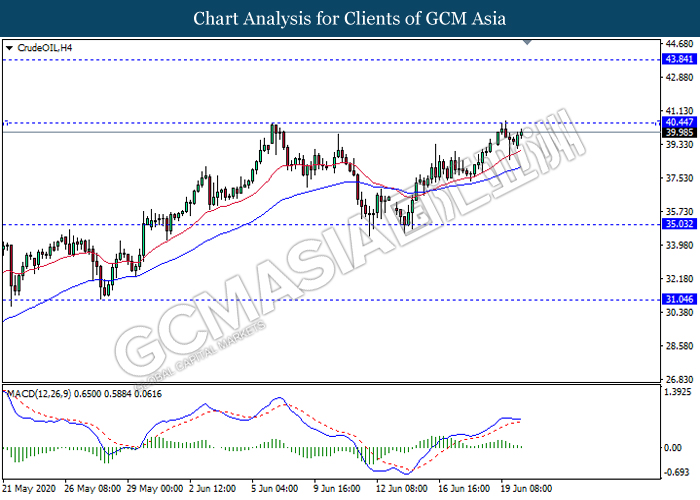This screenshot has height=500, width=700.
Task: Select the 40.447 resistance price label
Action: click(x=679, y=122)
